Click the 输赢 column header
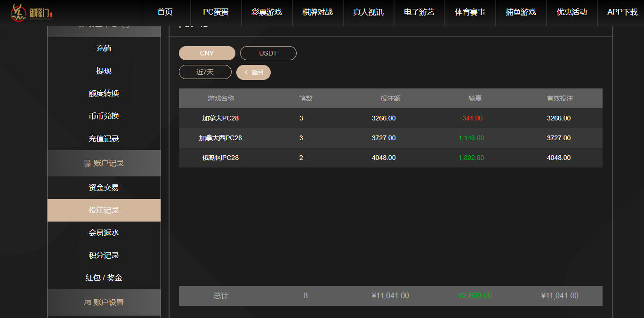Screen dimensions: 644x318 475,98
